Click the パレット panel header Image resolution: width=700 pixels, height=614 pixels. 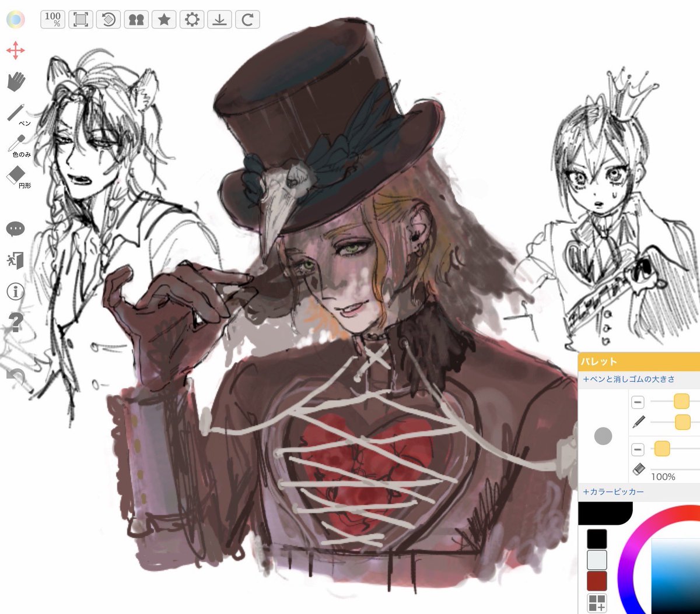point(639,361)
